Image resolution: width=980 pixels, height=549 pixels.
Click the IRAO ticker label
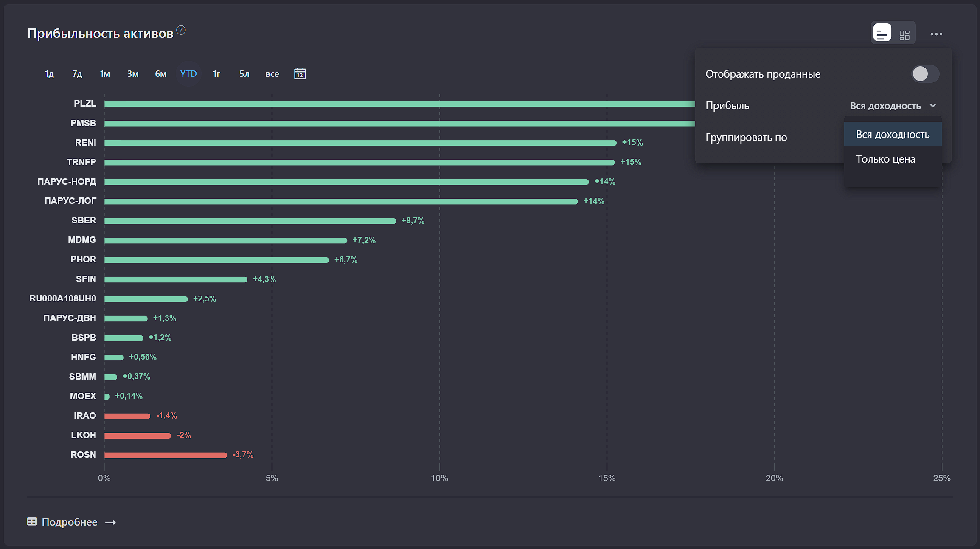(x=85, y=416)
